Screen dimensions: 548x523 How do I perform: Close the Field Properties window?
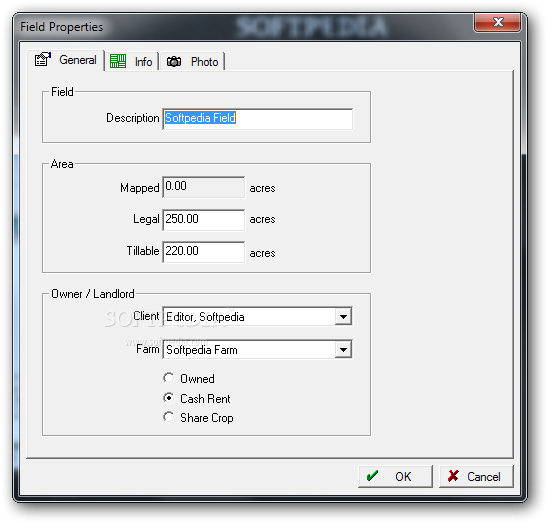coord(497,22)
